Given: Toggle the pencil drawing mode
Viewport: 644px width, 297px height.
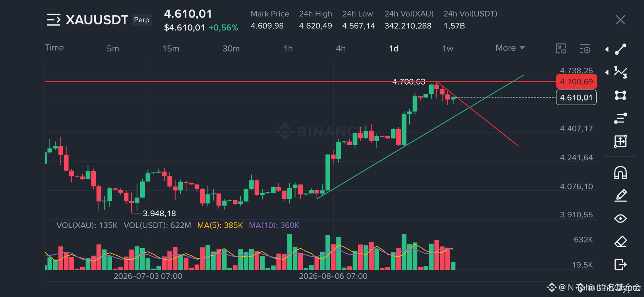Looking at the screenshot, I should [x=620, y=196].
